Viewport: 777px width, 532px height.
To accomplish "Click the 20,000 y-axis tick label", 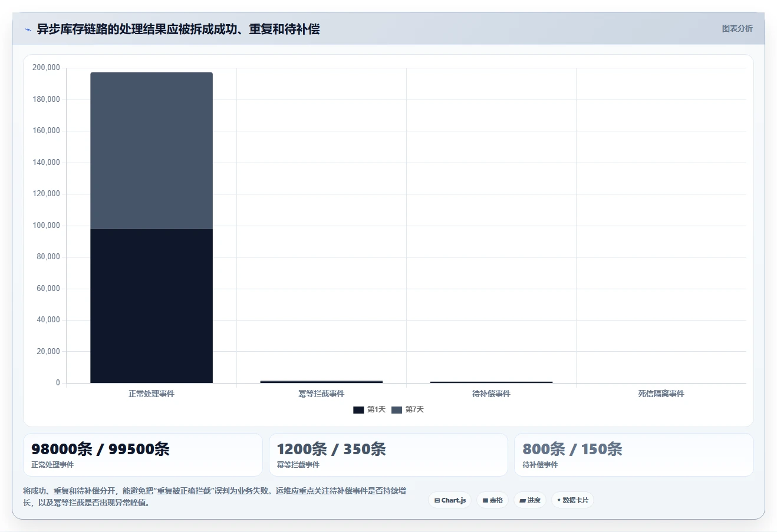I will pyautogui.click(x=48, y=351).
